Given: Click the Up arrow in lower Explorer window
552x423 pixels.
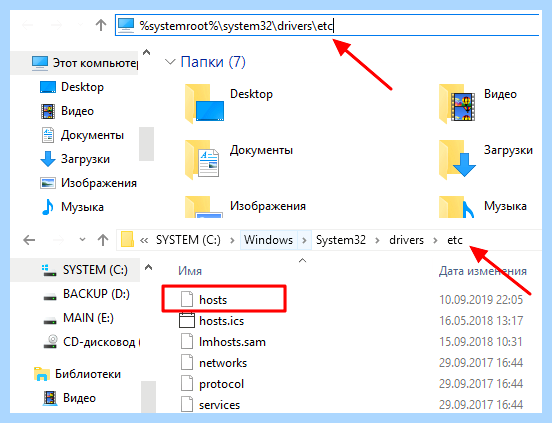Looking at the screenshot, I should tap(103, 240).
